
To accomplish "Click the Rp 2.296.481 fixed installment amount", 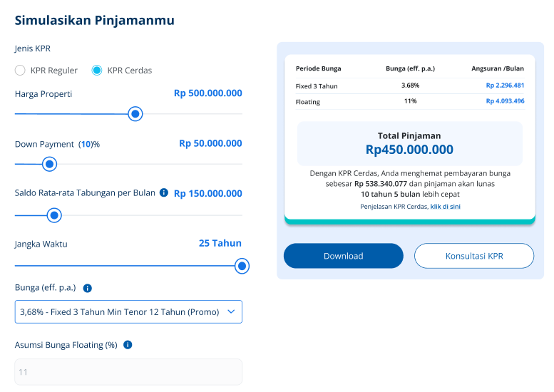I will coord(505,86).
